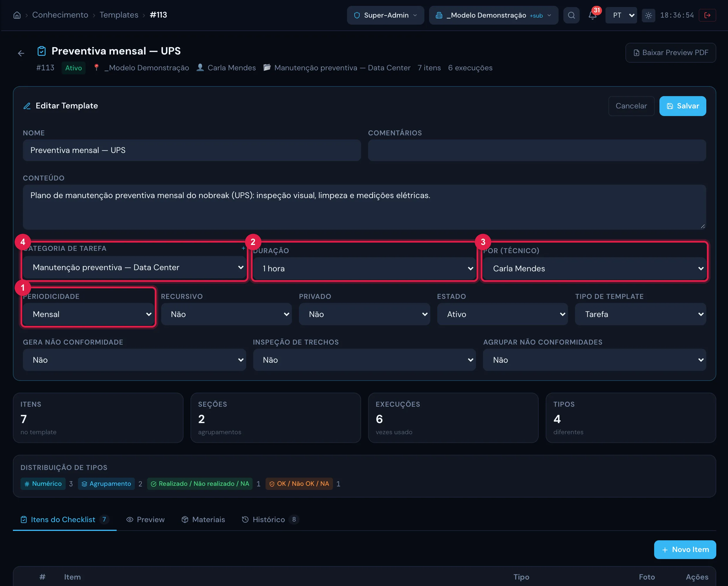Open the Privado dropdown
This screenshot has width=728, height=586.
pos(364,314)
